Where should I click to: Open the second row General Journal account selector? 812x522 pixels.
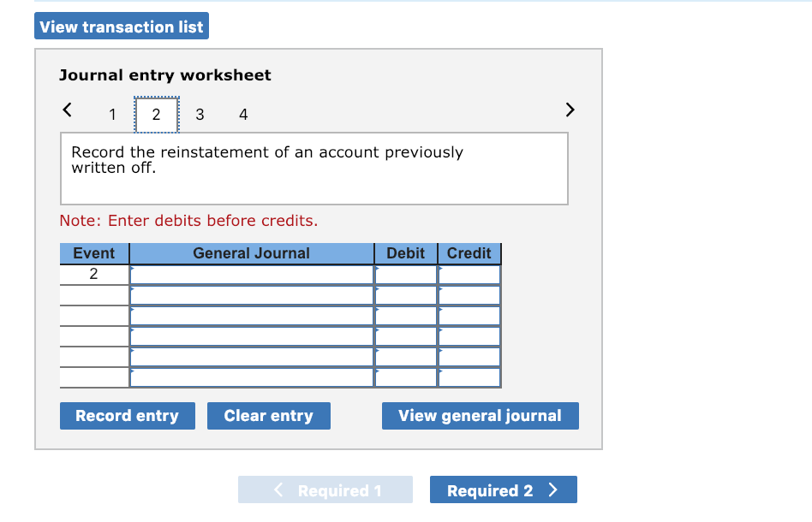pos(251,294)
